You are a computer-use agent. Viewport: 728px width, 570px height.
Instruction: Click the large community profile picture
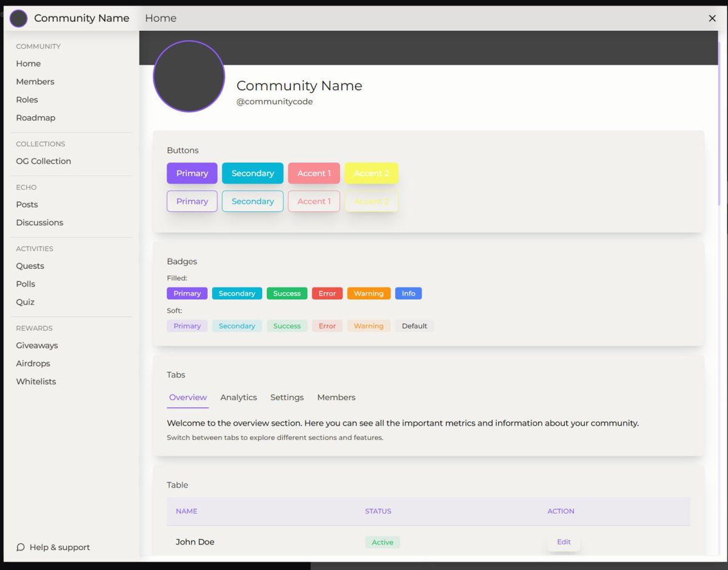[x=189, y=76]
